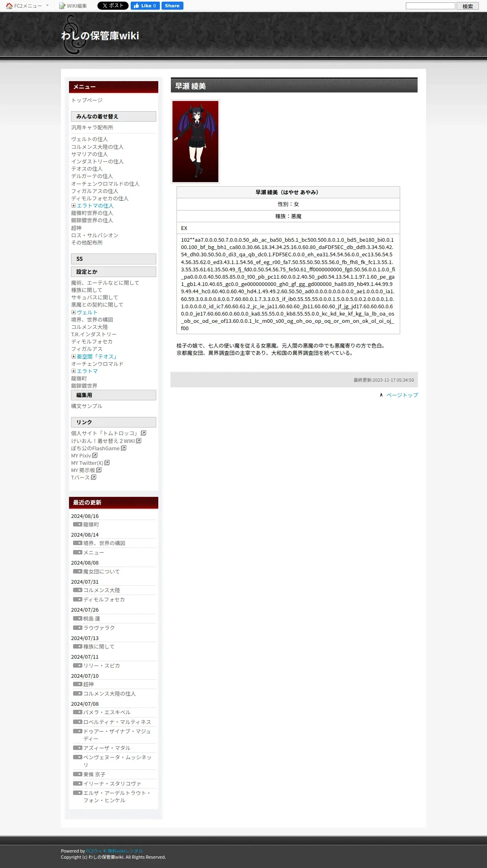Image resolution: width=487 pixels, height=868 pixels.
Task: Click the X ポスト button
Action: pyautogui.click(x=113, y=6)
